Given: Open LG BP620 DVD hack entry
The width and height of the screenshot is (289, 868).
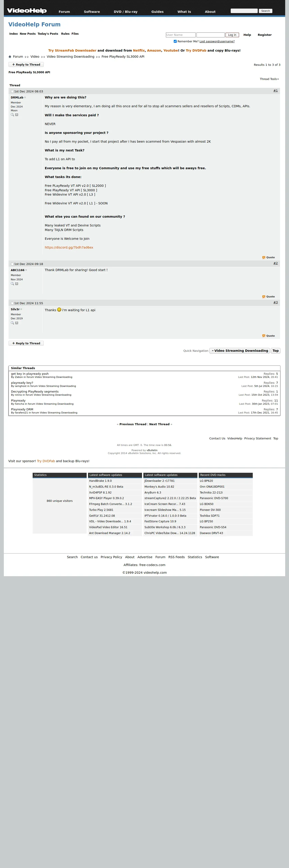Looking at the screenshot, I should (206, 481).
